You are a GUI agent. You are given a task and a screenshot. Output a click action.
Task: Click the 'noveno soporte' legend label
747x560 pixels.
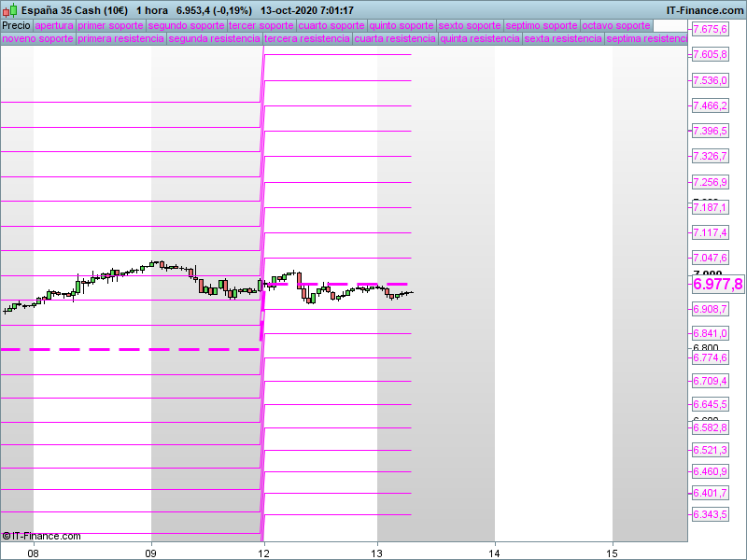(x=37, y=39)
